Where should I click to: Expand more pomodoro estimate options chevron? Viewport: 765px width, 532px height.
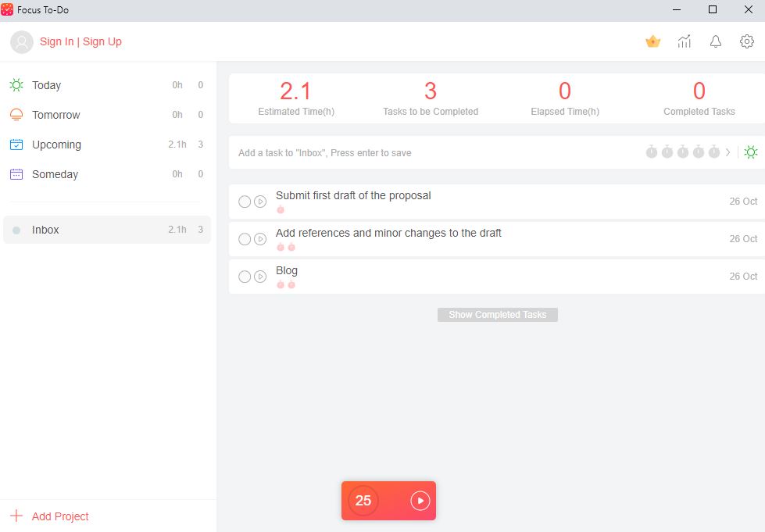[x=729, y=152]
